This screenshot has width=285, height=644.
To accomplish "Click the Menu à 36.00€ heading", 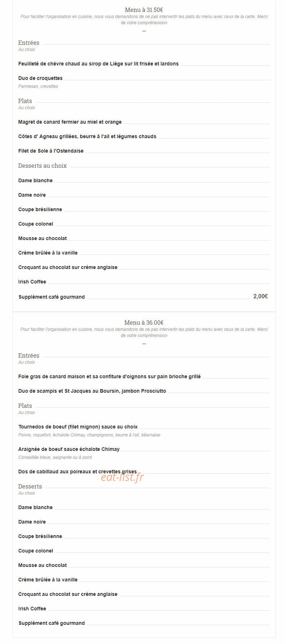I will click(144, 323).
